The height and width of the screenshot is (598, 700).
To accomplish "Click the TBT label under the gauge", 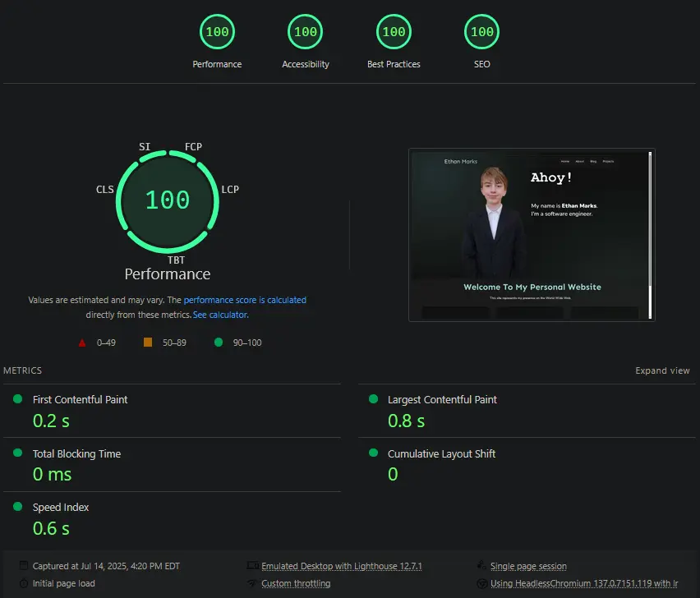I will pyautogui.click(x=176, y=260).
